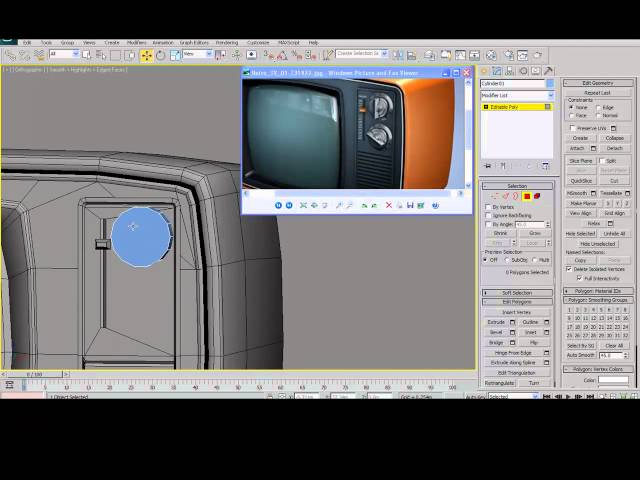Click the Mirror tool icon
The height and width of the screenshot is (480, 640).
tap(398, 55)
